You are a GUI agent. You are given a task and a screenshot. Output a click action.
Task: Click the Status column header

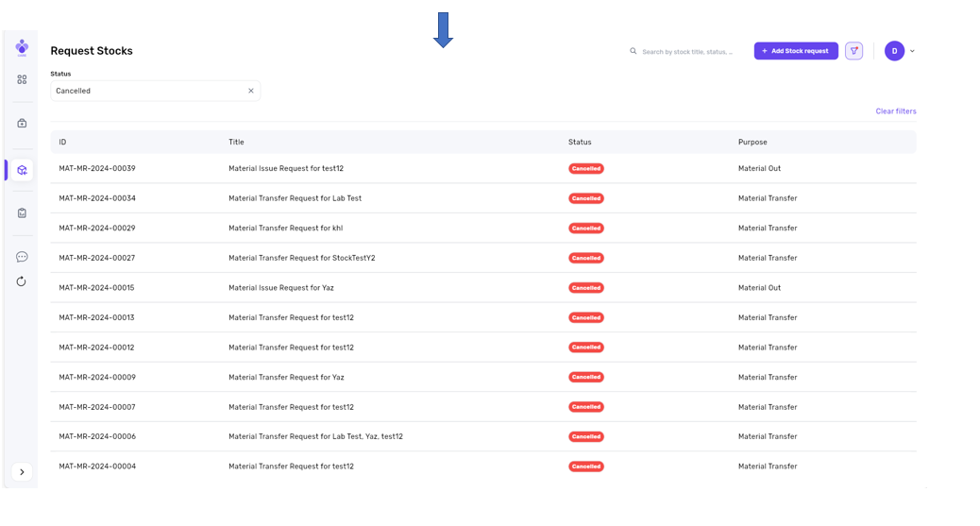pos(580,143)
